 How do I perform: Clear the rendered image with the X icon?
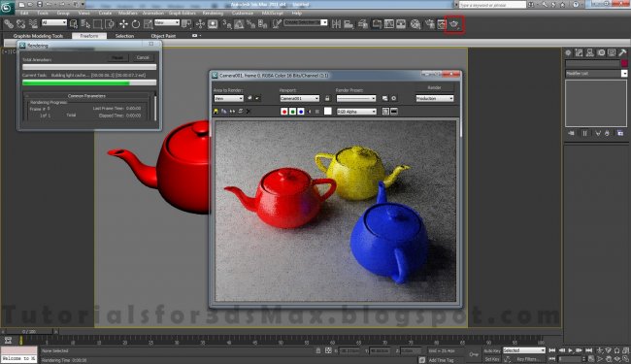(x=249, y=112)
